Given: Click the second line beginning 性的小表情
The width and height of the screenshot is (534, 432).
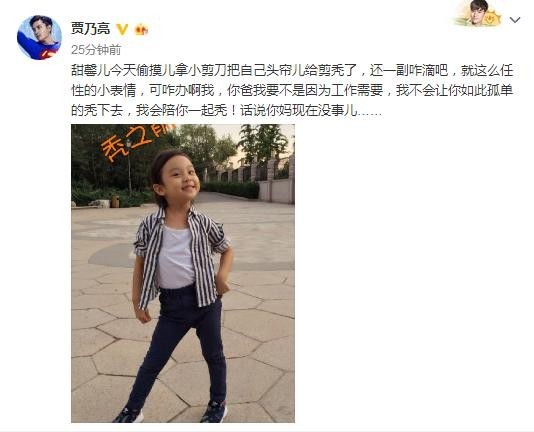Looking at the screenshot, I should [x=292, y=91].
